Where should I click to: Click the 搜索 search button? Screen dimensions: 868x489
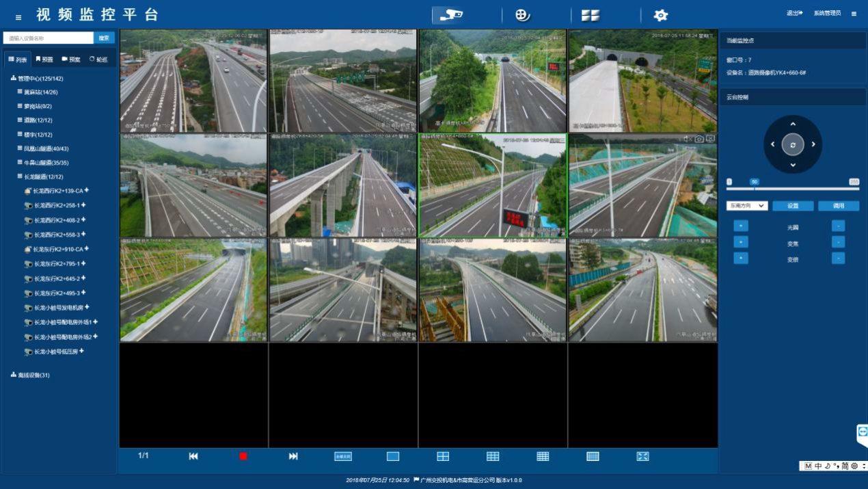[x=104, y=38]
